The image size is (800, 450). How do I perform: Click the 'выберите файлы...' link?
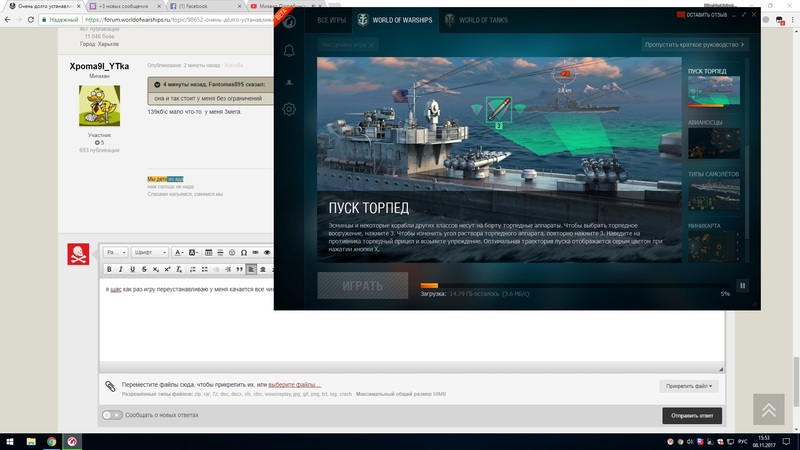pos(295,385)
